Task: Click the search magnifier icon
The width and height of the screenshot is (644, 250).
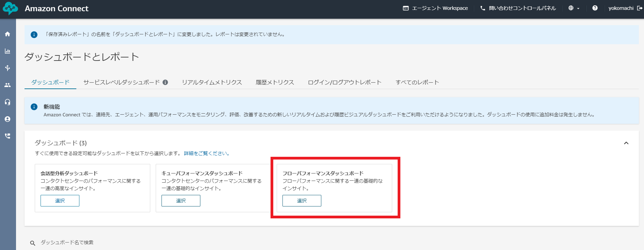Action: (x=33, y=243)
